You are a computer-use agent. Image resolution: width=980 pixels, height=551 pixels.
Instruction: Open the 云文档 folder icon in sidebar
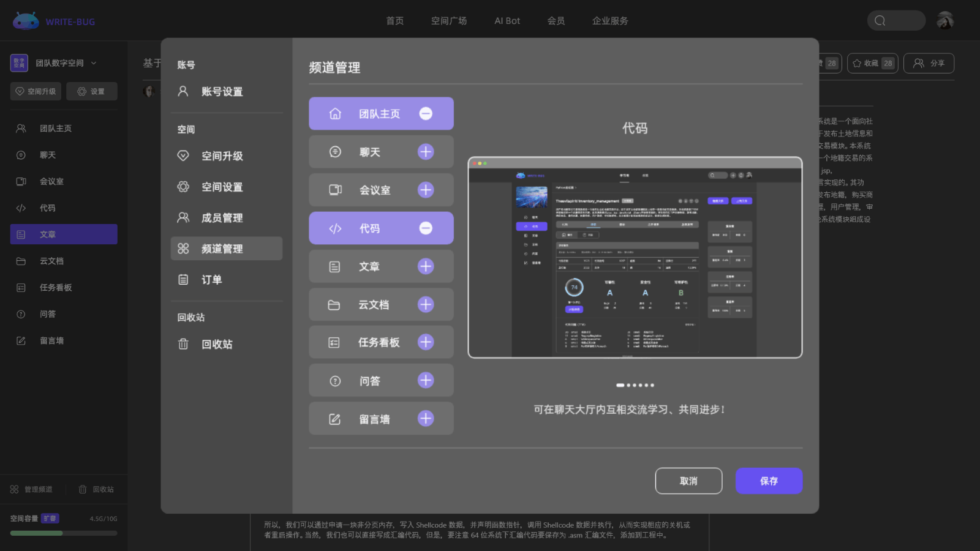20,261
